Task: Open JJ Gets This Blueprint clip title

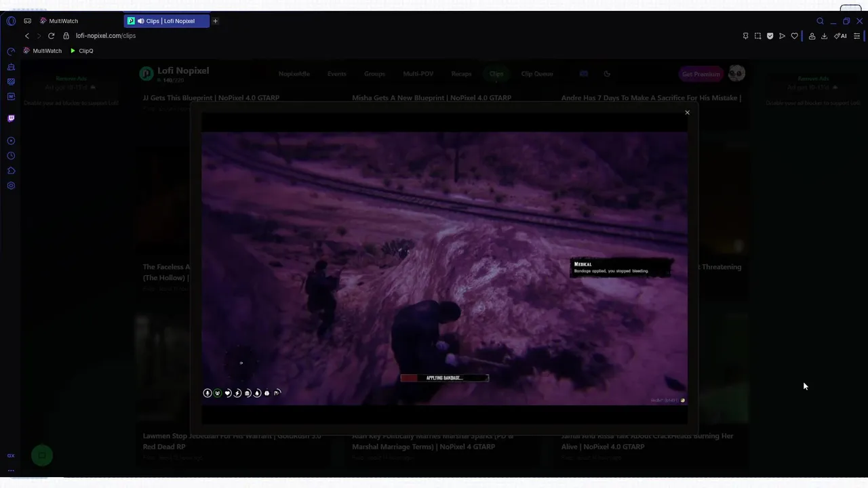Action: pyautogui.click(x=211, y=98)
